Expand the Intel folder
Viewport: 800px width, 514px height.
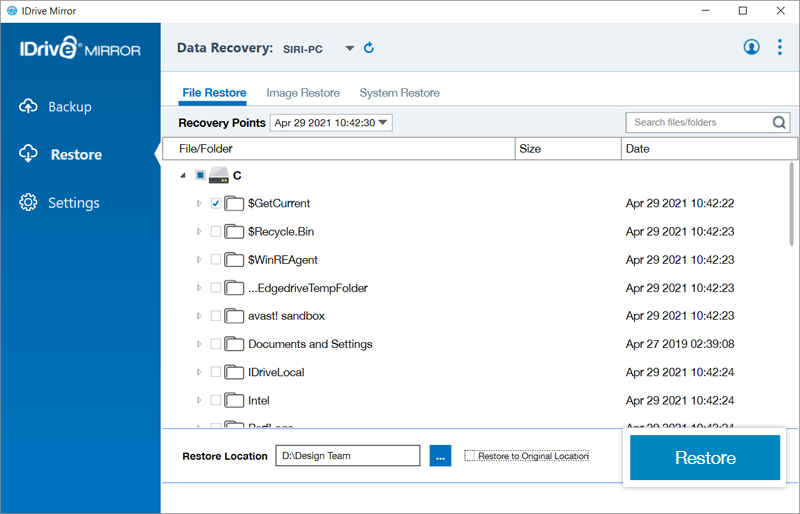coord(199,400)
